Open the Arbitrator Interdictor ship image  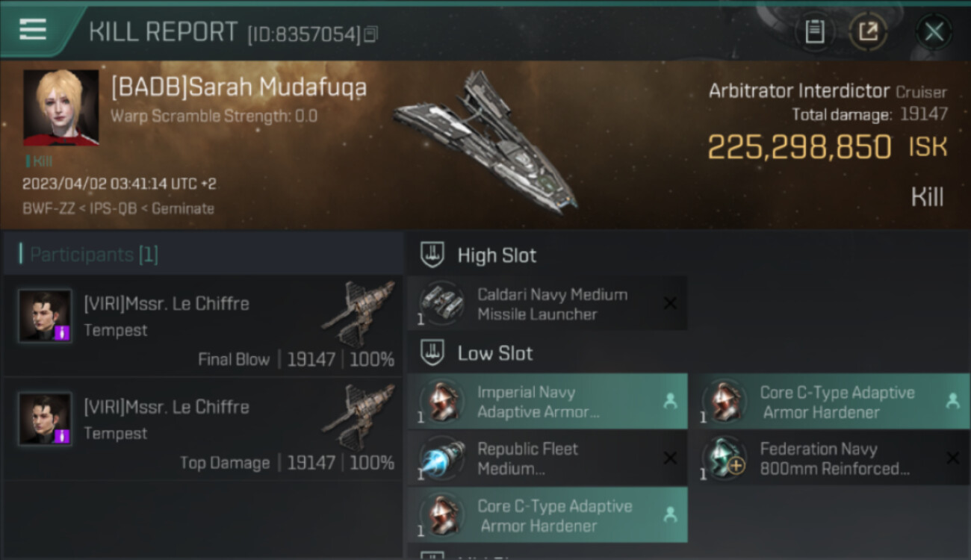(x=485, y=142)
